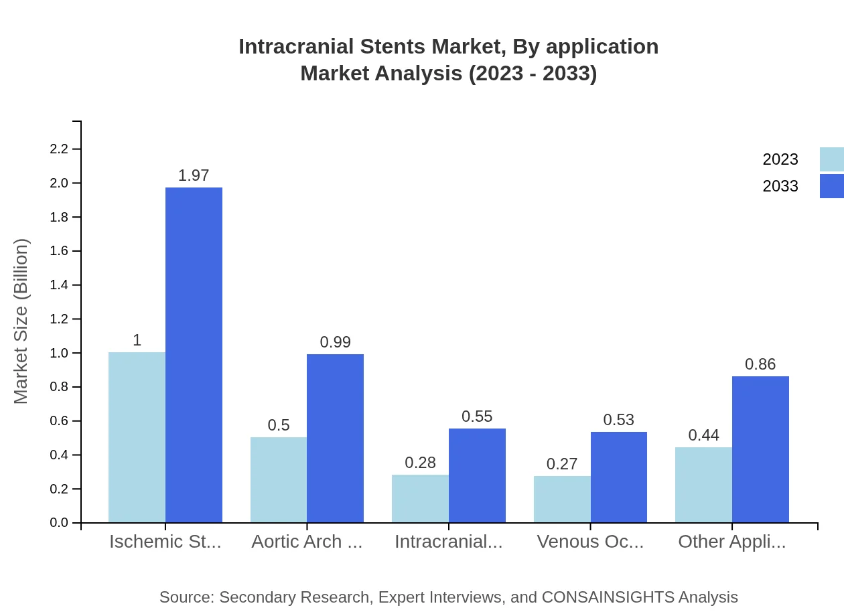Toggle the 2023 series in the legend
The width and height of the screenshot is (844, 616).
point(780,159)
